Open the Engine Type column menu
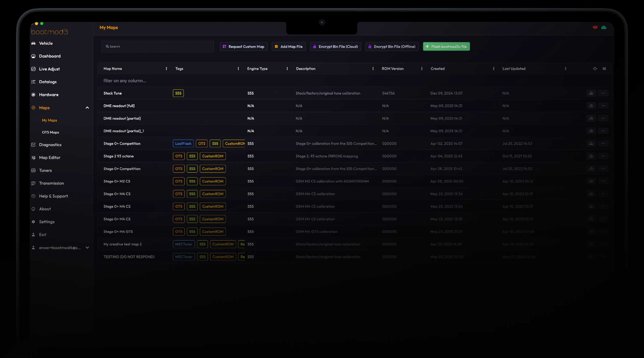 click(x=287, y=68)
